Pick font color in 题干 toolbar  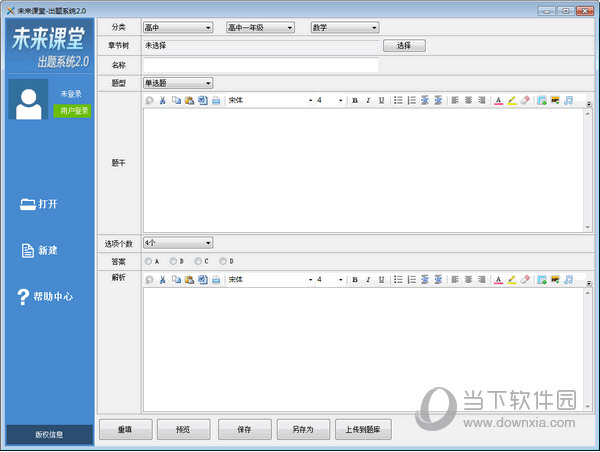[499, 100]
